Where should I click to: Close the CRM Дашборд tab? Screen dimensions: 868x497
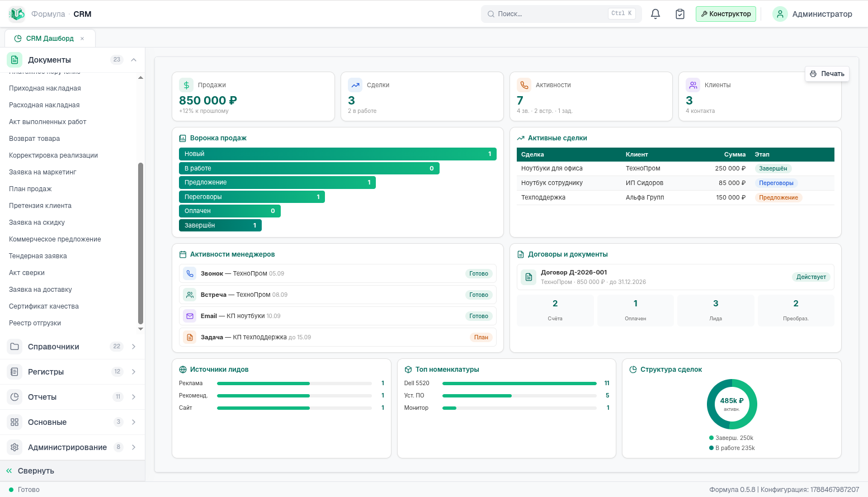coord(82,39)
